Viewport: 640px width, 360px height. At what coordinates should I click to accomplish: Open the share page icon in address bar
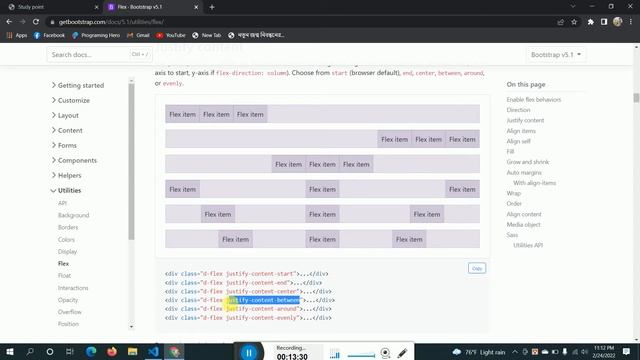coord(560,22)
